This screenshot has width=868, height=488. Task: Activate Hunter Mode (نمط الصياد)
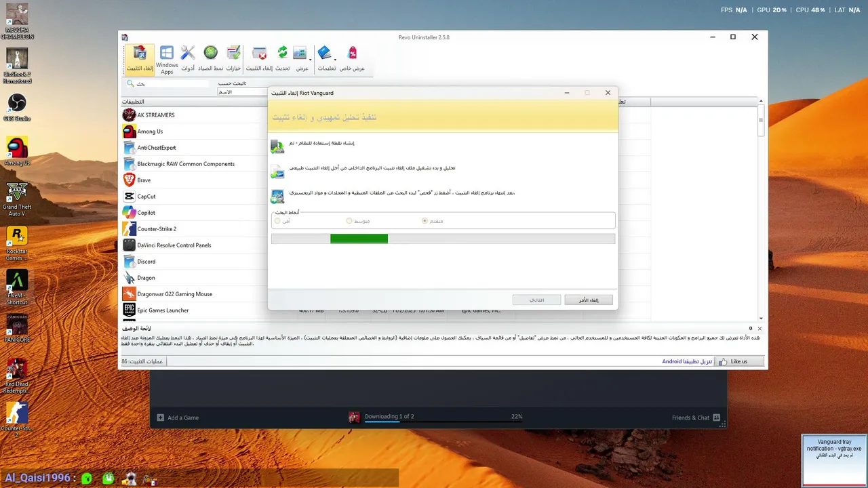coord(210,58)
